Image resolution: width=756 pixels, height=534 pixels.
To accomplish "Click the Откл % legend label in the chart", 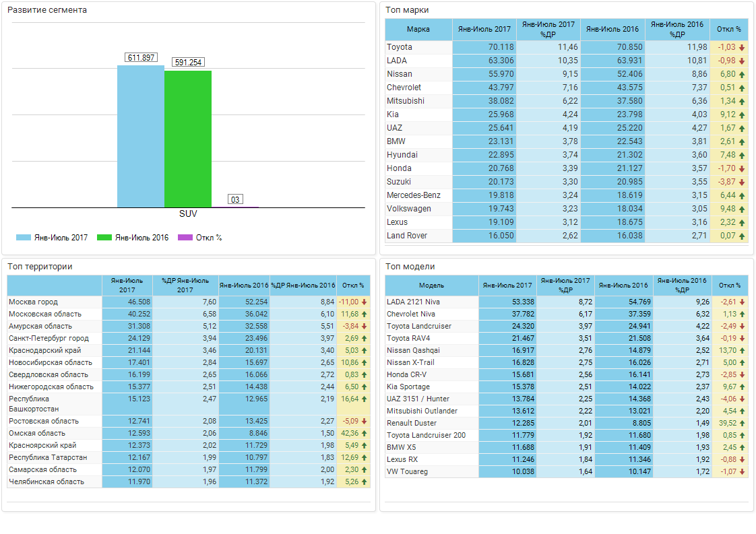I will tap(209, 238).
